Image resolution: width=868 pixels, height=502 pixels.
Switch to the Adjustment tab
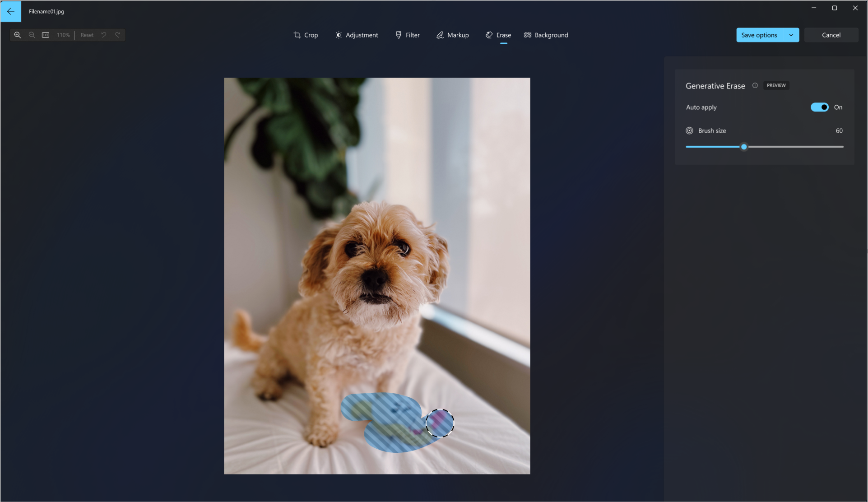click(357, 35)
